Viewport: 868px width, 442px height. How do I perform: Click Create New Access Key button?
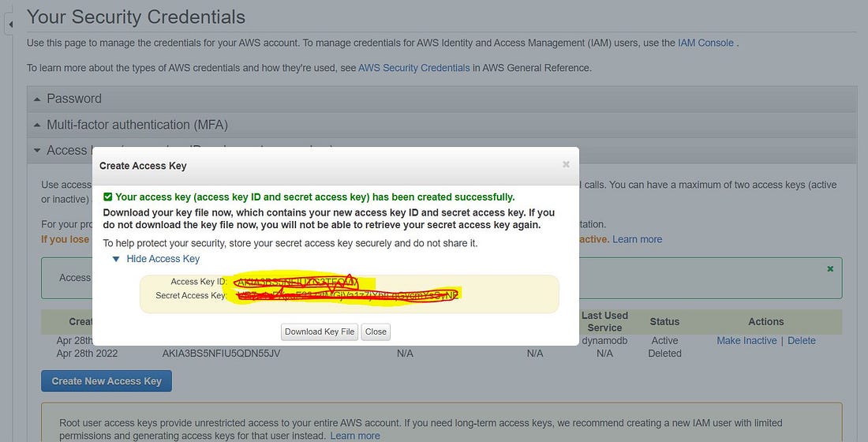pyautogui.click(x=107, y=381)
